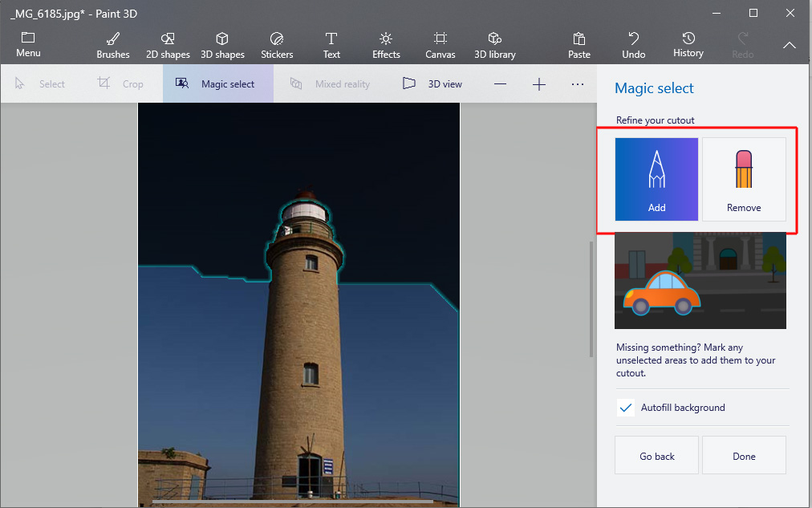812x508 pixels.
Task: Open the Stickers panel
Action: point(277,45)
